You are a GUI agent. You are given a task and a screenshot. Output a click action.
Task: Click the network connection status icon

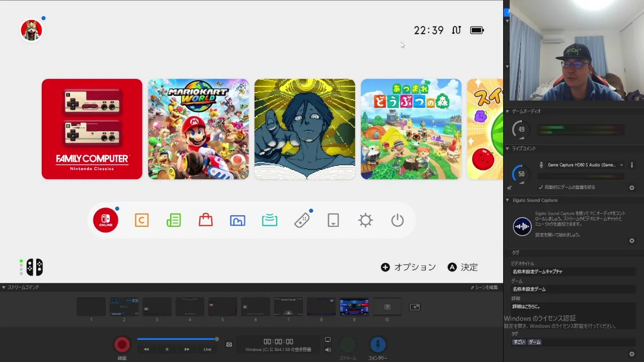[456, 30]
